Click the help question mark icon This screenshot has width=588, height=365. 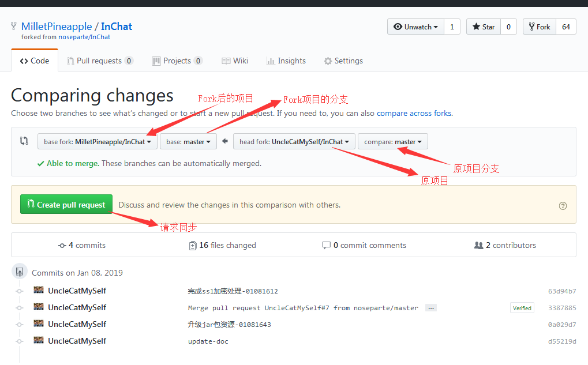pos(563,206)
